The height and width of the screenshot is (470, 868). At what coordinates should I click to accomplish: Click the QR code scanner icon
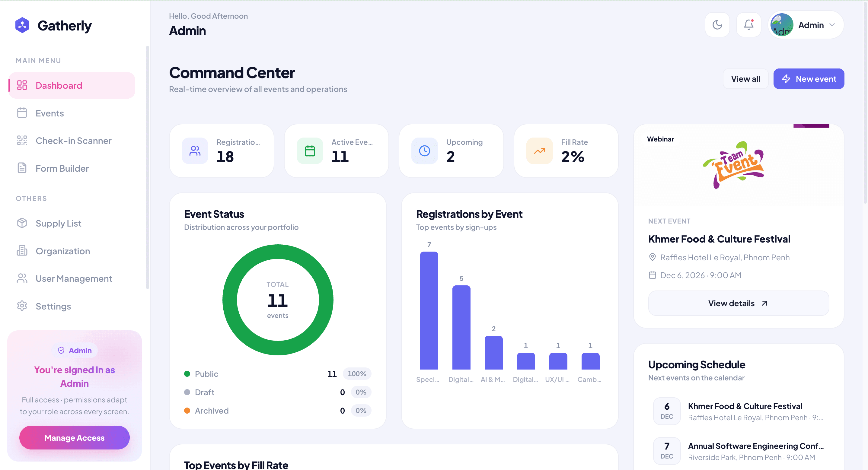tap(22, 140)
